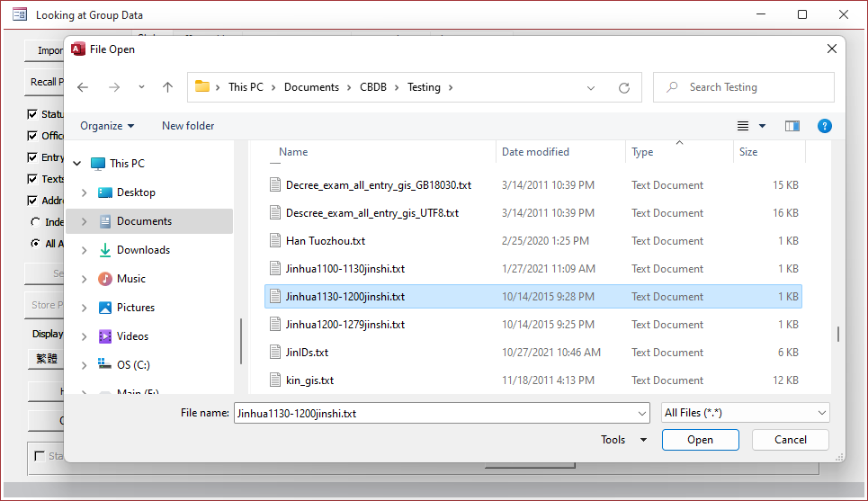The image size is (868, 501).
Task: Toggle the Entry checkbox on the left
Action: click(32, 157)
